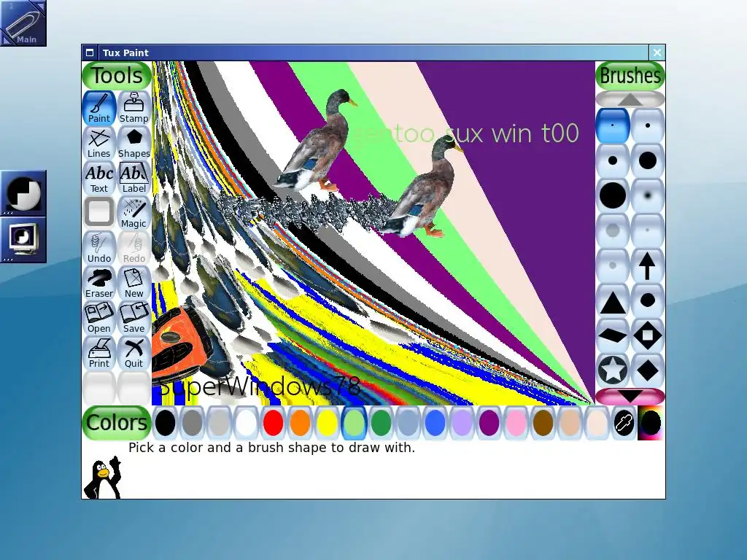The width and height of the screenshot is (747, 560).
Task: Click the selected light green swatch
Action: [x=354, y=422]
